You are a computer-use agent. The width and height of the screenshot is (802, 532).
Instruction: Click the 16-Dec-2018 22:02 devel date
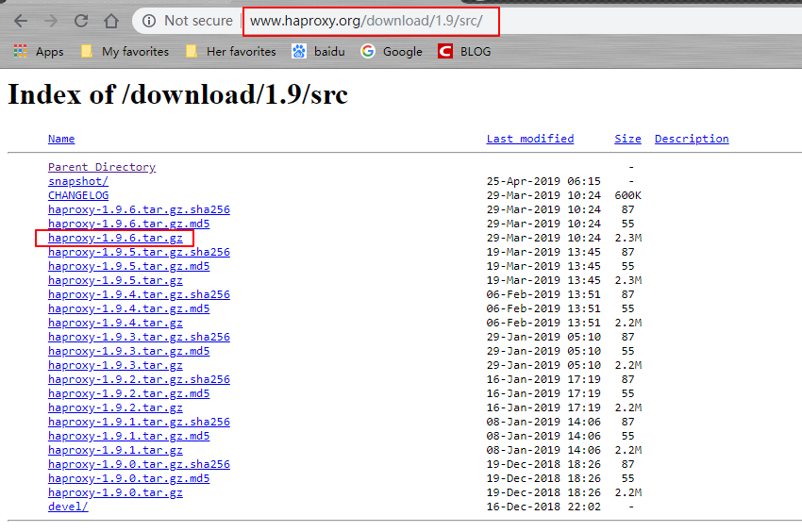(543, 507)
